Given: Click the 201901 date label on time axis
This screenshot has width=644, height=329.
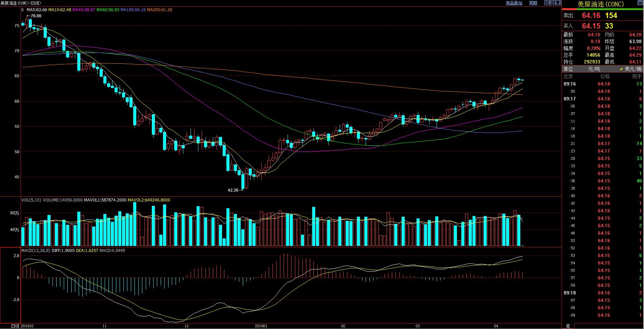Looking at the screenshot, I should 261,326.
